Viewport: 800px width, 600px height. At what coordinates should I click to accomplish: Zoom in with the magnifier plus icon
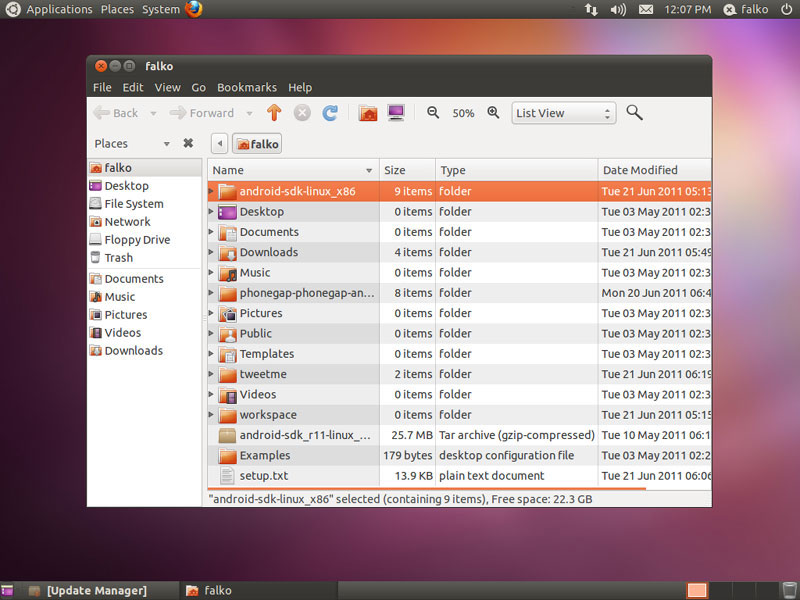coord(493,113)
